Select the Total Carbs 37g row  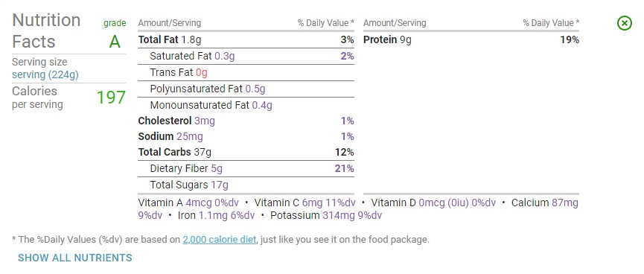(x=246, y=153)
